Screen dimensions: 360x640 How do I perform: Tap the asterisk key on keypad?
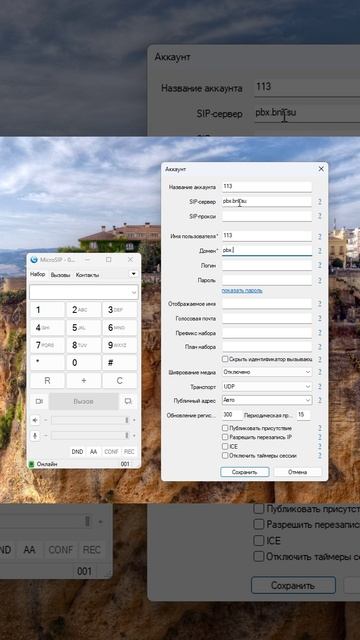(47, 363)
